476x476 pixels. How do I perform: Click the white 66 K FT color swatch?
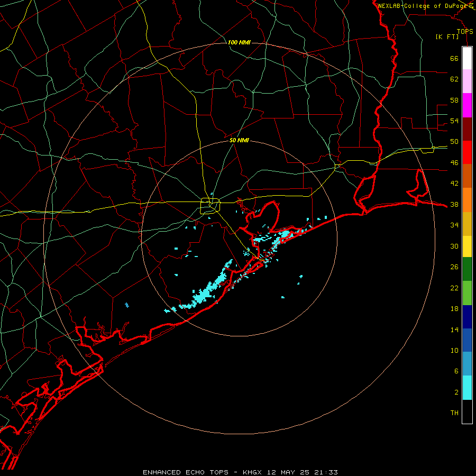pyautogui.click(x=467, y=58)
